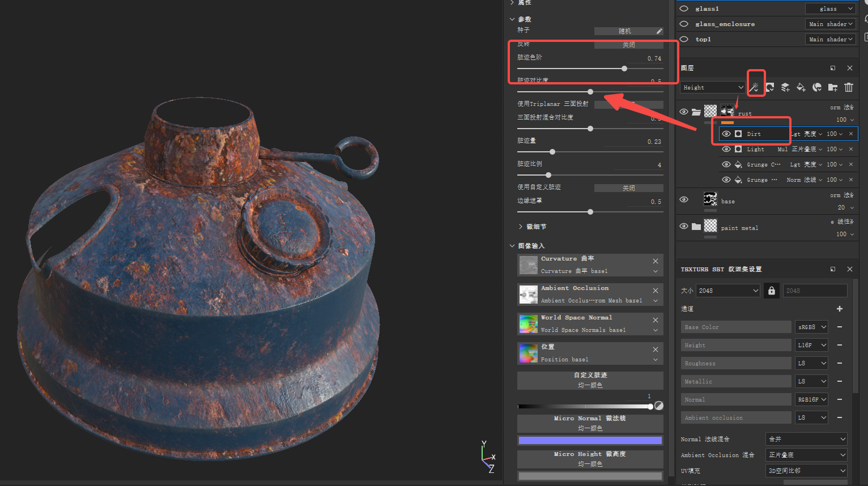Screen dimensions: 868x486
Task: Toggle the texture size lock icon
Action: 771,291
